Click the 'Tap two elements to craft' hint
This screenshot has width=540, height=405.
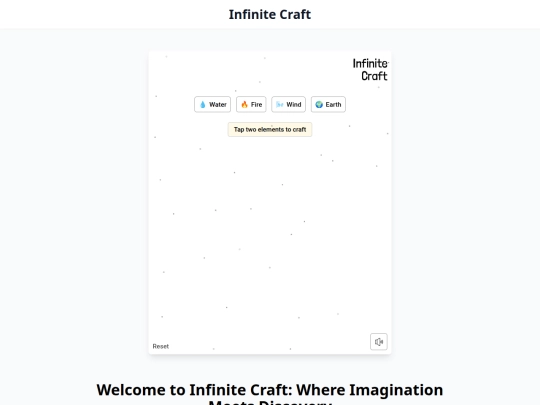270,129
